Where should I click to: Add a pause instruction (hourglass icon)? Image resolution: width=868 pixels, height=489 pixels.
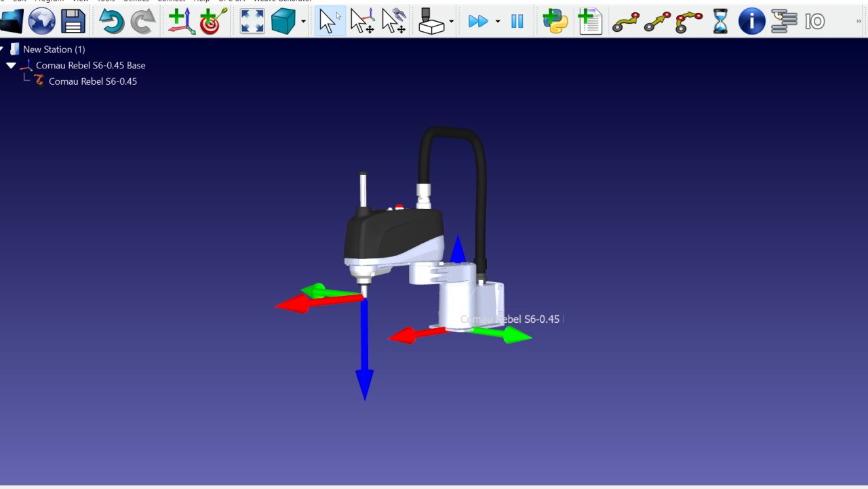click(x=720, y=21)
